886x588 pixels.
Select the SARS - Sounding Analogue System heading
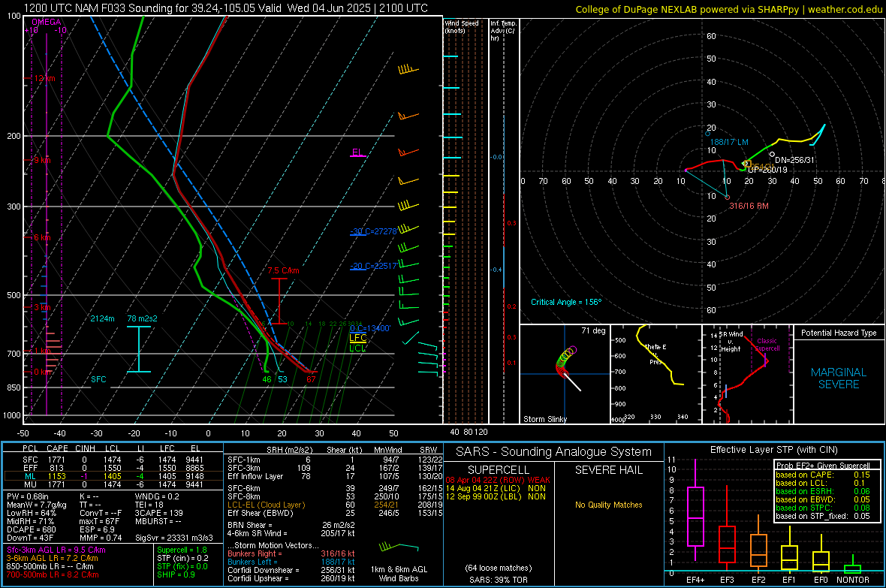point(553,452)
